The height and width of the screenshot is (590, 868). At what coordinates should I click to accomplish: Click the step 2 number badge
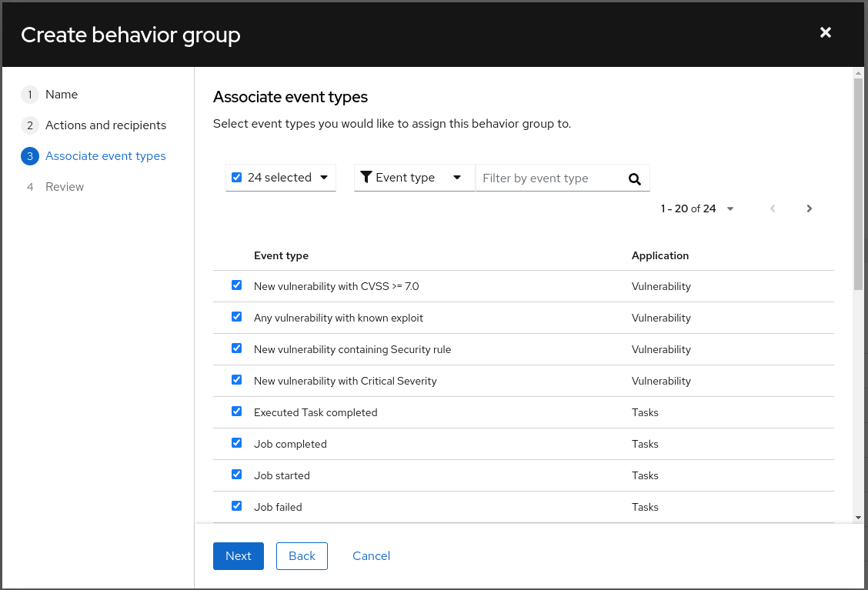30,125
